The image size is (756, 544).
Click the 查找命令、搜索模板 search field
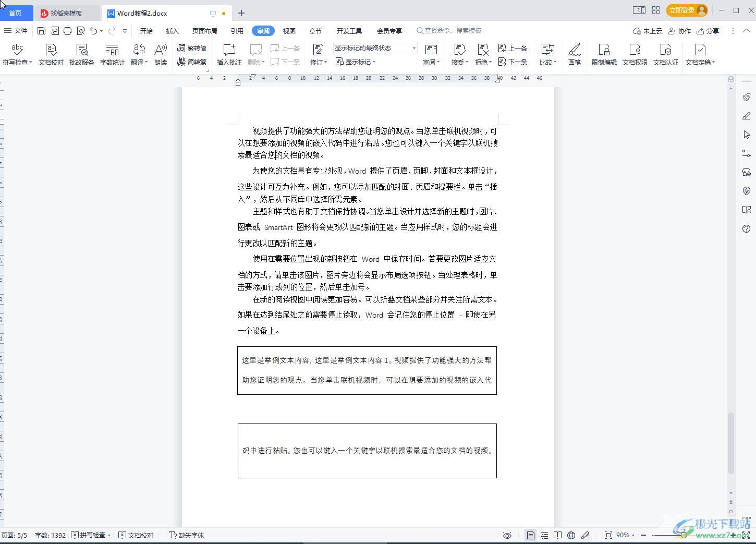tap(449, 31)
